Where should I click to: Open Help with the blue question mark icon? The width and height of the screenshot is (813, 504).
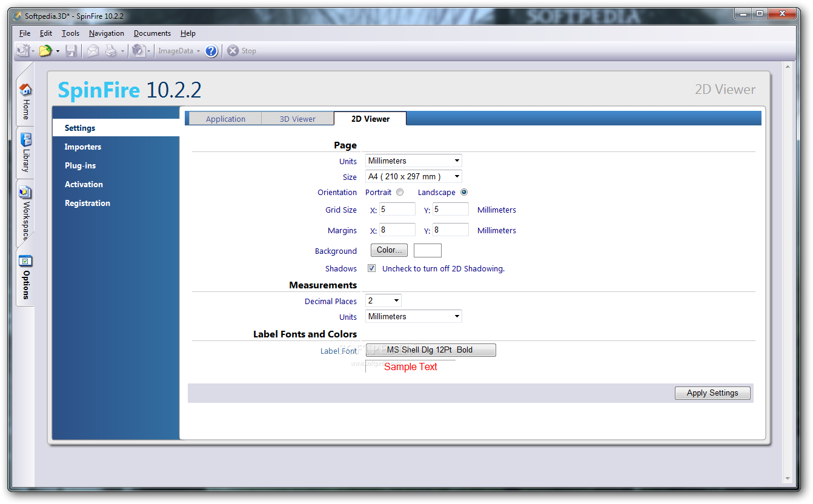211,51
